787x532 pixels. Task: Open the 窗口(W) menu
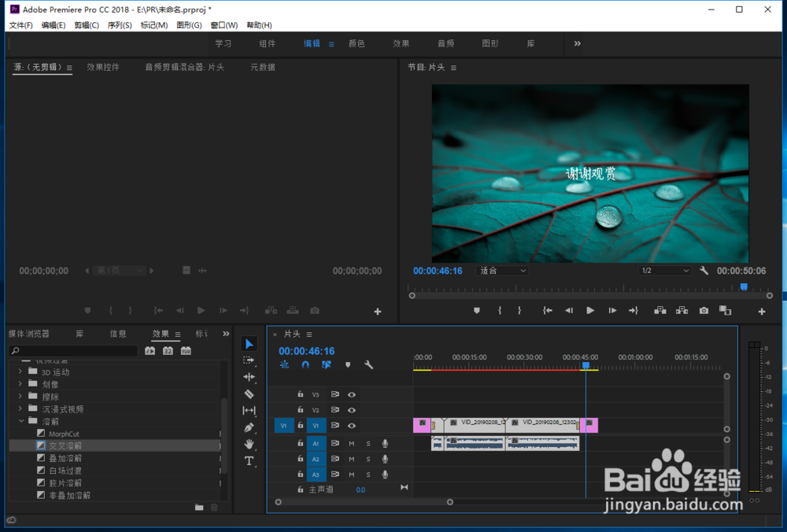pos(224,25)
